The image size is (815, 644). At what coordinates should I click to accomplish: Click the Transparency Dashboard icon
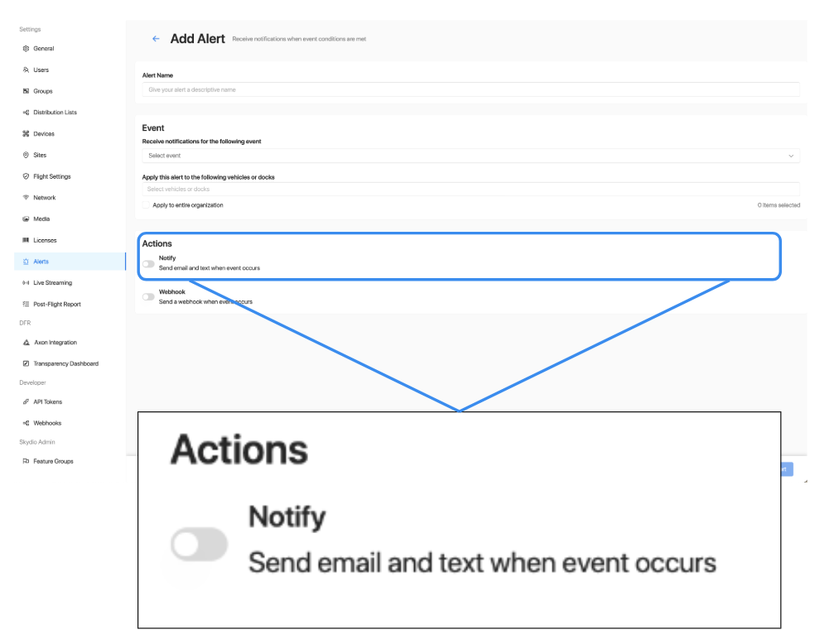pos(26,363)
